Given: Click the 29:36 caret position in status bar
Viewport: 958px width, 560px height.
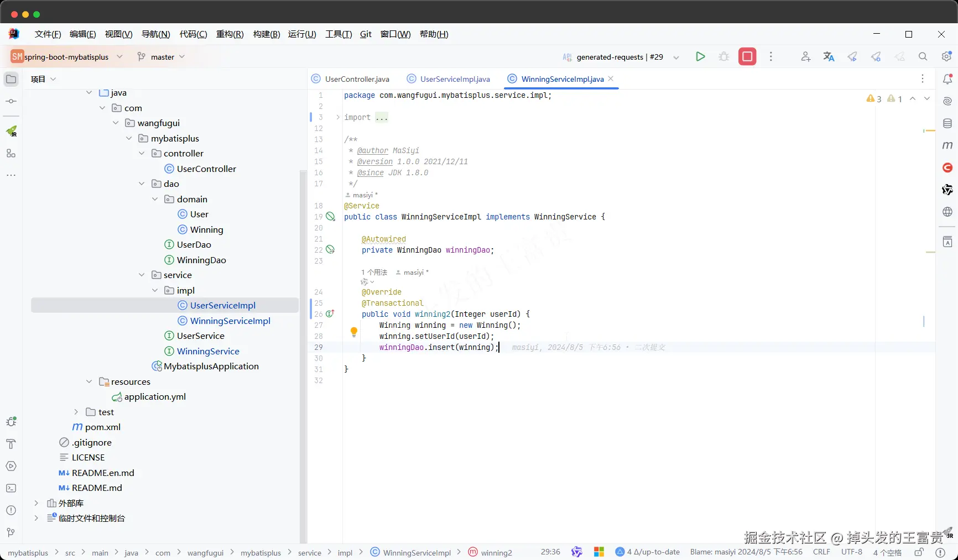Looking at the screenshot, I should (x=550, y=552).
